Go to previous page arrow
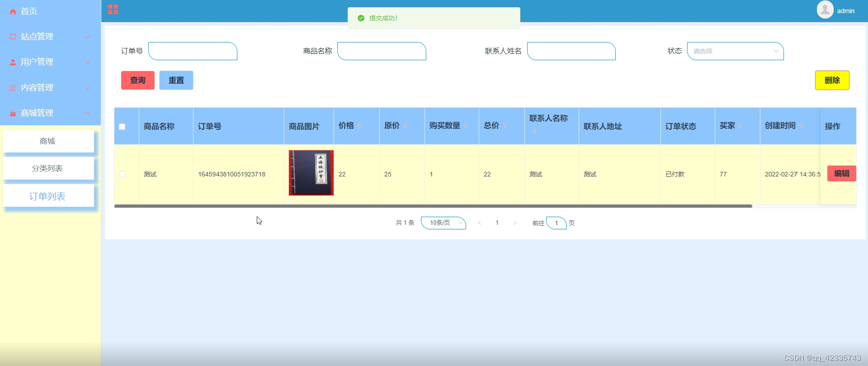This screenshot has height=366, width=868. click(x=480, y=223)
